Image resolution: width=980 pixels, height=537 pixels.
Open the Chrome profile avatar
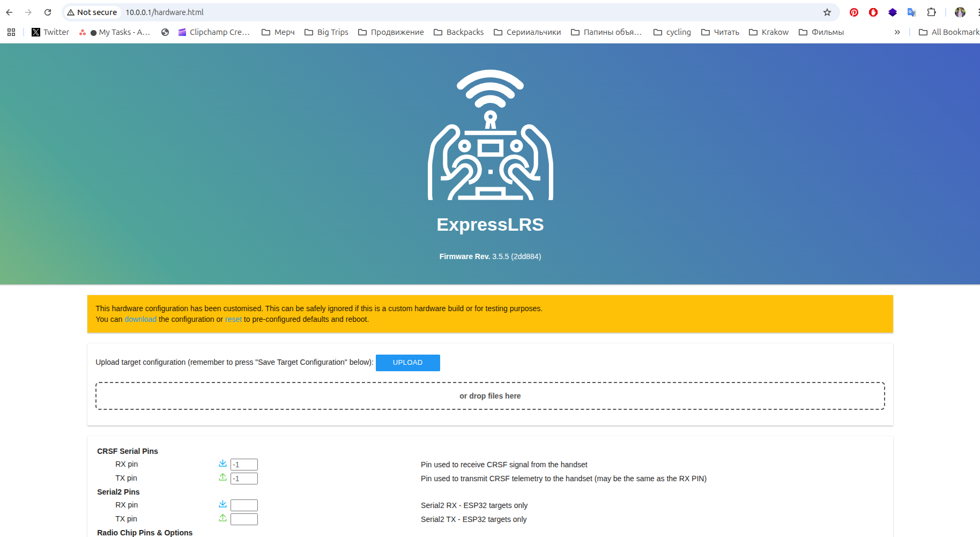(960, 12)
